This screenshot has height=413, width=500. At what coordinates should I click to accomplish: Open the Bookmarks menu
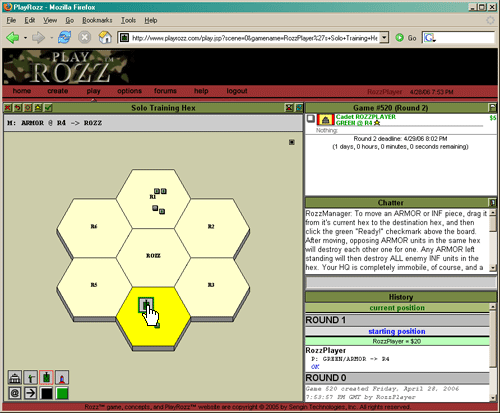pyautogui.click(x=97, y=20)
